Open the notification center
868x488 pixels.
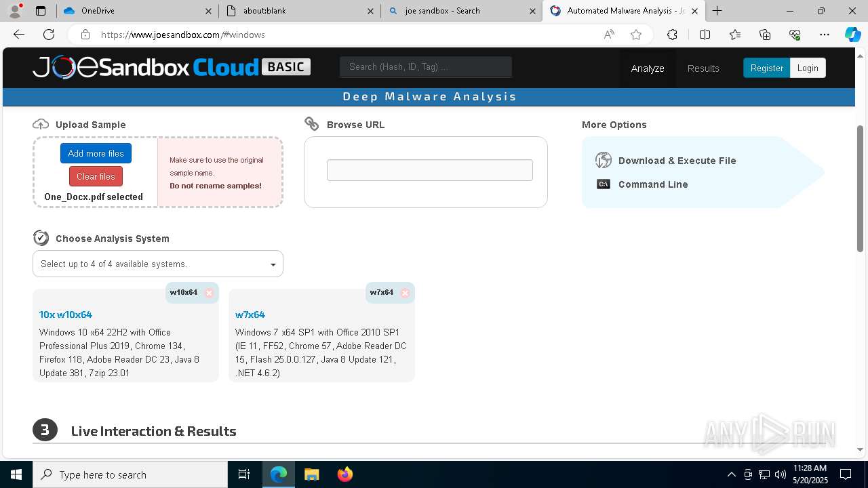pyautogui.click(x=846, y=474)
